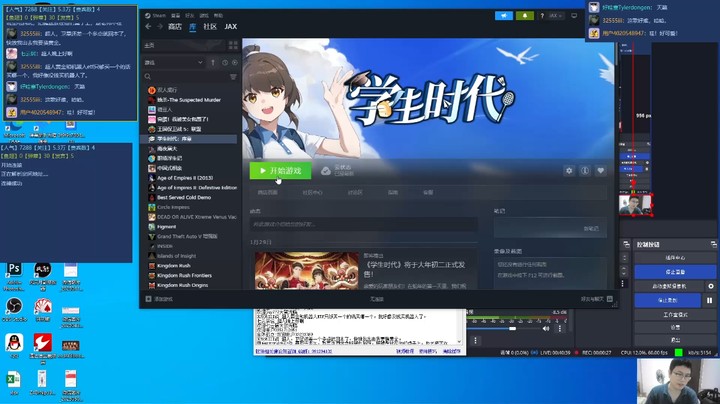Open OBS 设置 settings button
Viewport: 720px width, 404px height.
(x=675, y=327)
